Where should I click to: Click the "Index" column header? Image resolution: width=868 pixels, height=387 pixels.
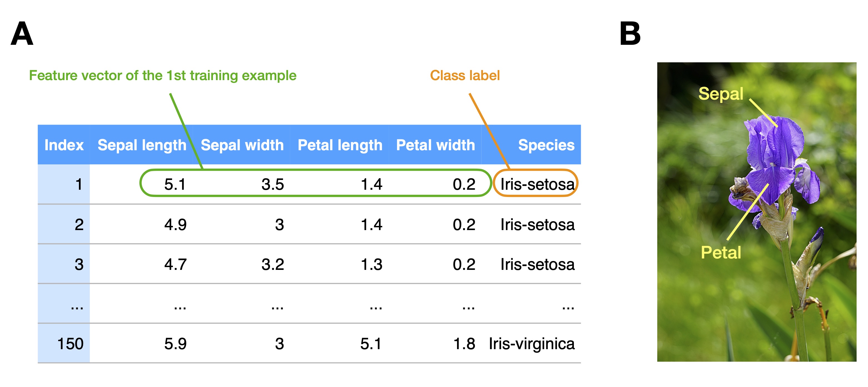point(64,145)
